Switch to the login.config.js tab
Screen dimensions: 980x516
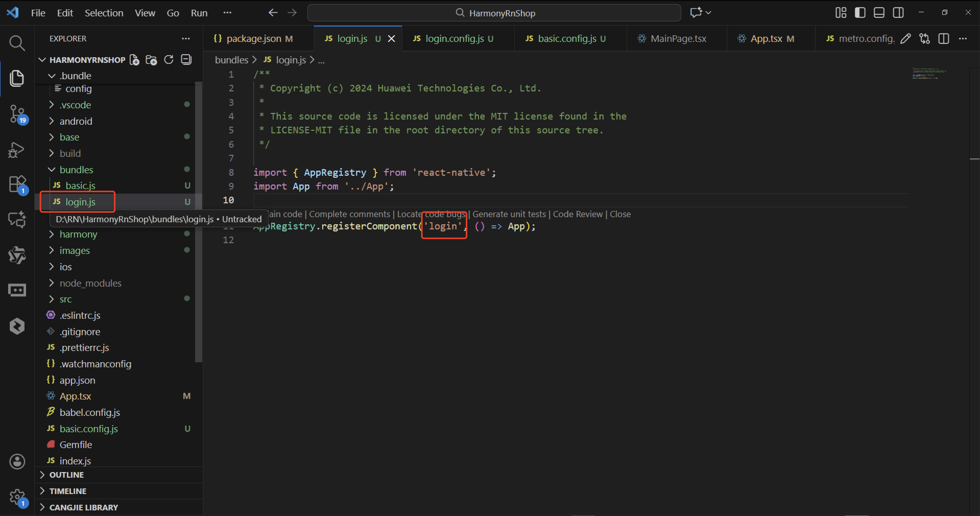[x=458, y=38]
